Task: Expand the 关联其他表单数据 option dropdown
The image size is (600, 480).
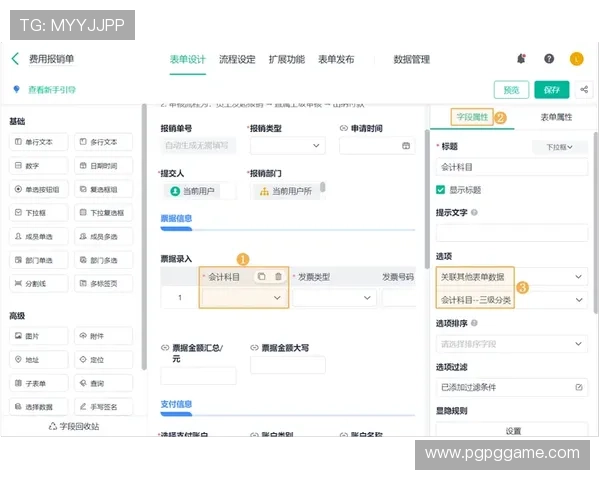Action: (x=512, y=277)
